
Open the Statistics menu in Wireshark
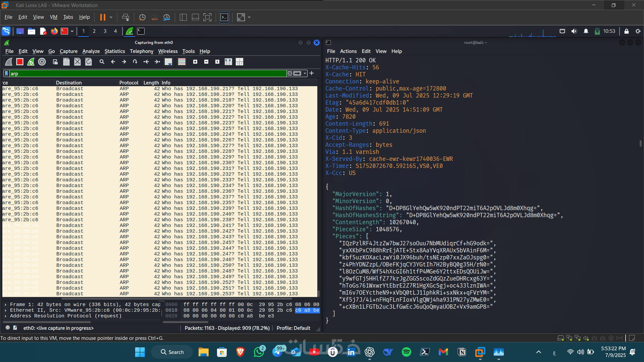114,51
